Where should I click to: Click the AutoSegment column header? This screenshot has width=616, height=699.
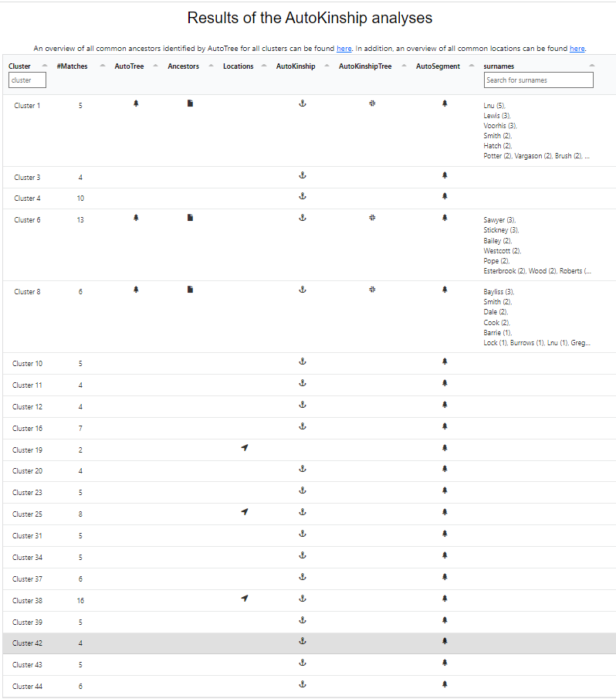tap(438, 66)
